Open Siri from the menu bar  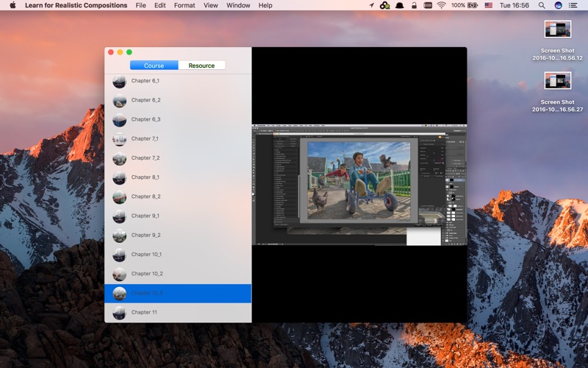point(558,5)
